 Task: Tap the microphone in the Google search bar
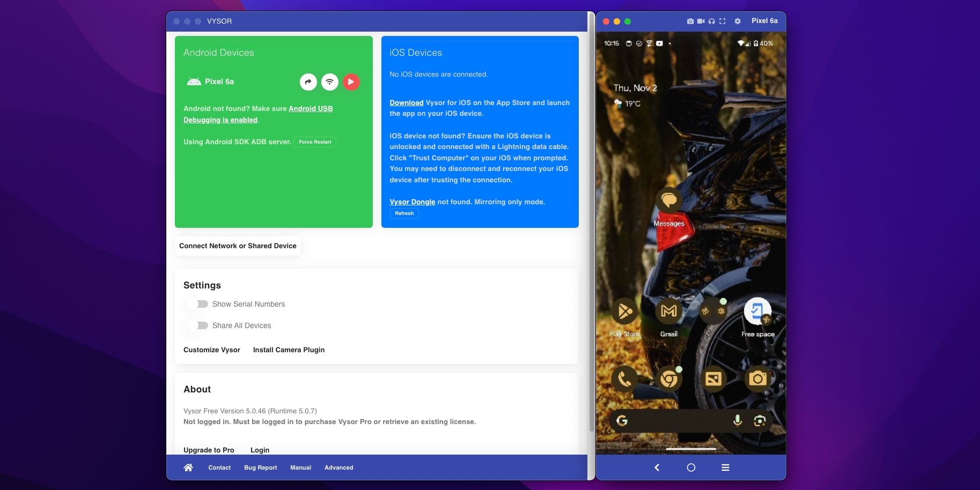click(x=737, y=421)
